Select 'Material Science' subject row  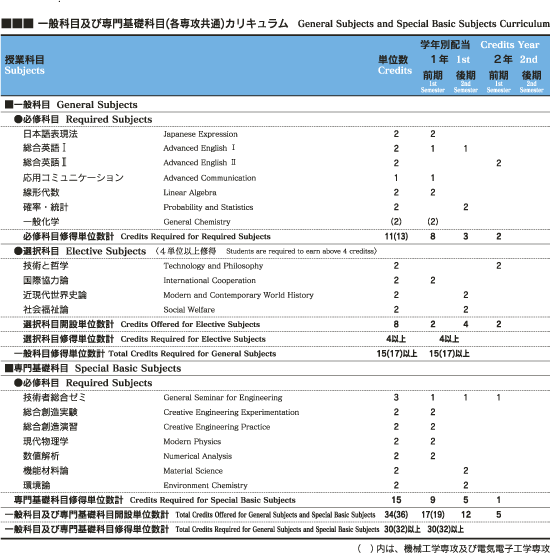[x=275, y=471]
